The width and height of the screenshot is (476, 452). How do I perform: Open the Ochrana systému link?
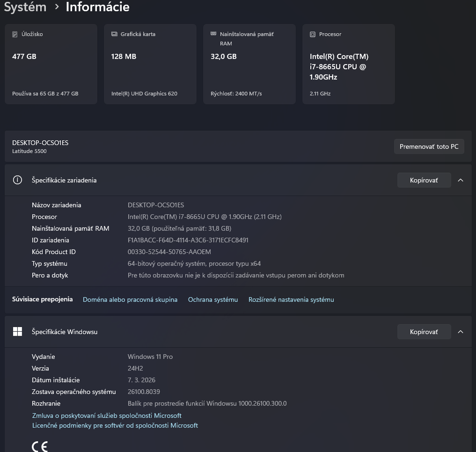point(213,299)
